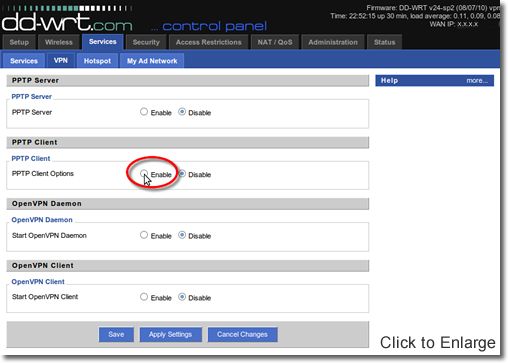This screenshot has width=508, height=363.
Task: Click the Start OpenVPN Daemon label
Action: 49,236
